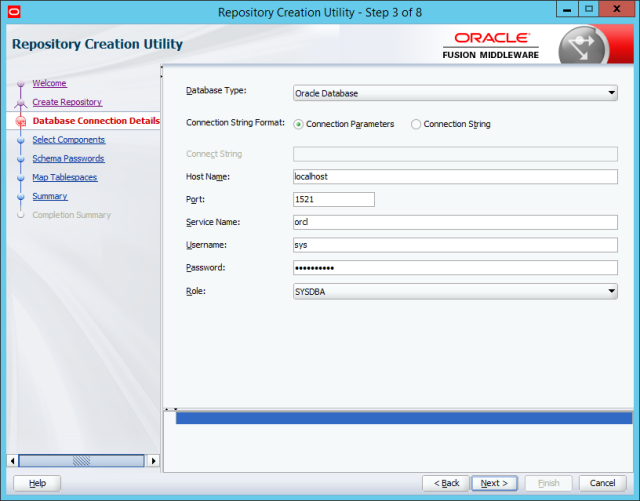
Task: Click the Completion Summary step node bullet
Action: [21, 215]
